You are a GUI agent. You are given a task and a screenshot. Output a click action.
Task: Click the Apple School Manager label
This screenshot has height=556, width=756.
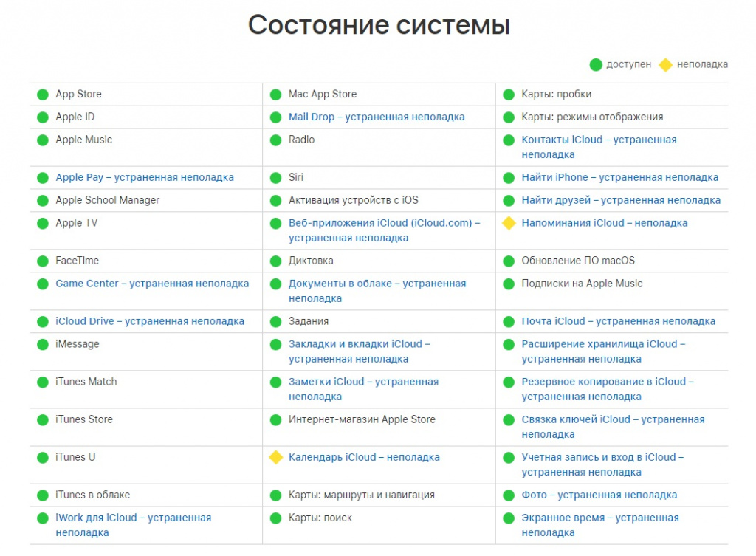108,200
